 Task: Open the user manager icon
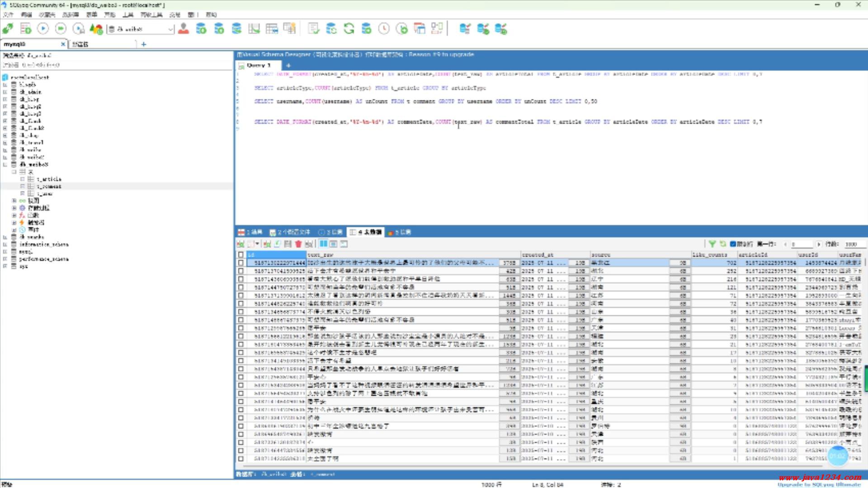[184, 29]
